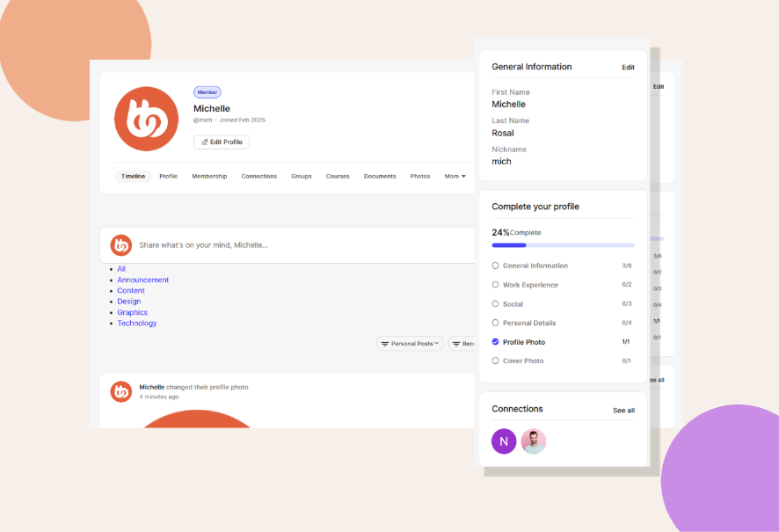Click See all in Connections card

click(x=623, y=410)
